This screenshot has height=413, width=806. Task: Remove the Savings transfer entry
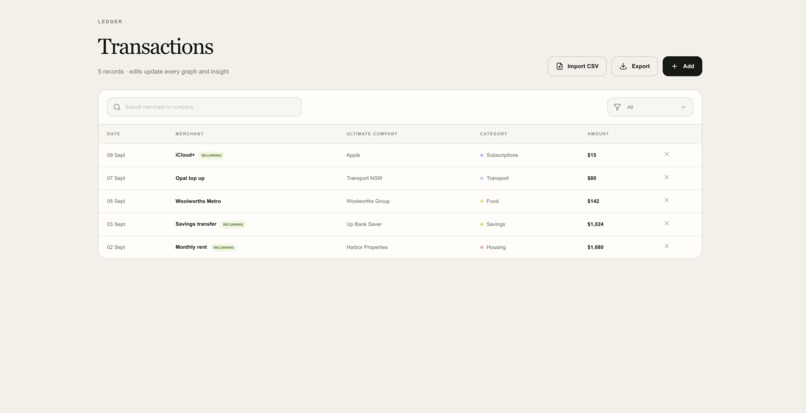coord(666,224)
